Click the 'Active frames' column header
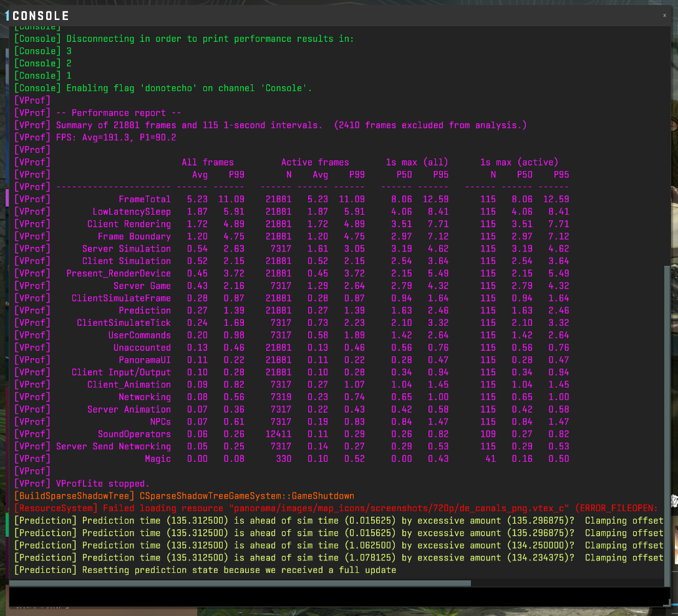Image resolution: width=678 pixels, height=616 pixels. click(x=315, y=162)
